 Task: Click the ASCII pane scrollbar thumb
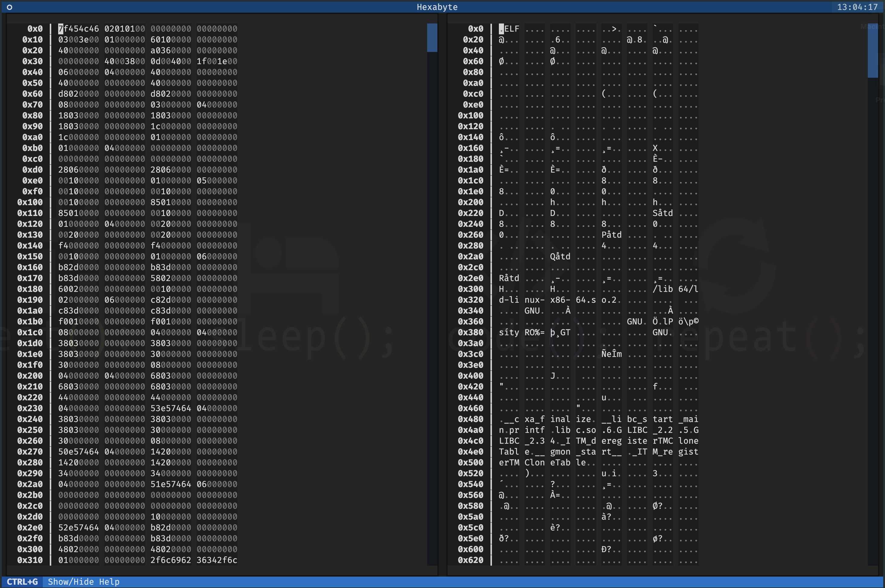tap(873, 51)
